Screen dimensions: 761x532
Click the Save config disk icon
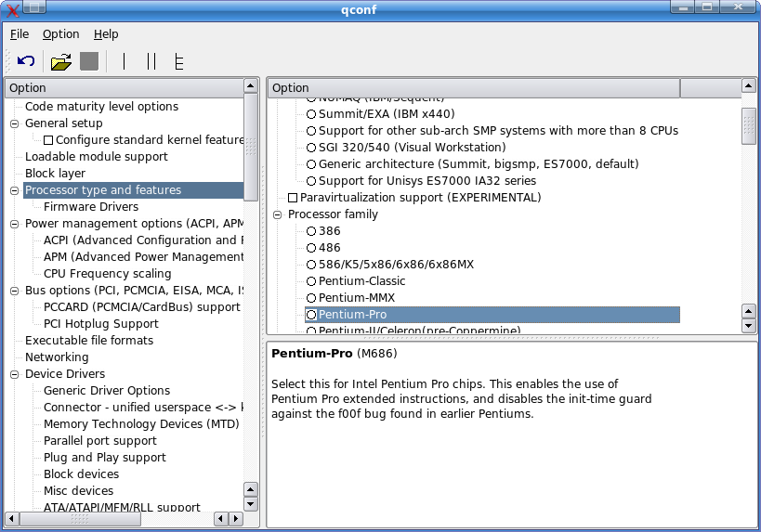tap(89, 61)
